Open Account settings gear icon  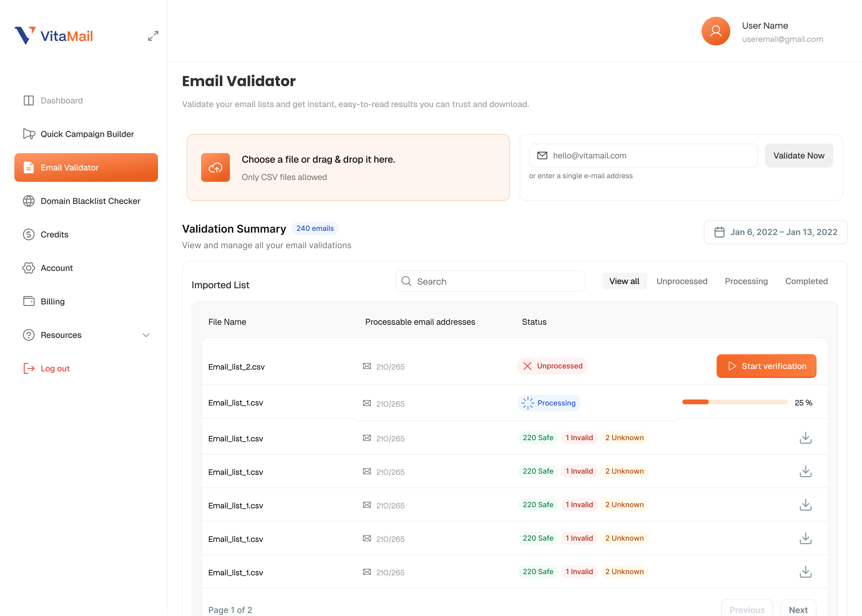coord(28,268)
